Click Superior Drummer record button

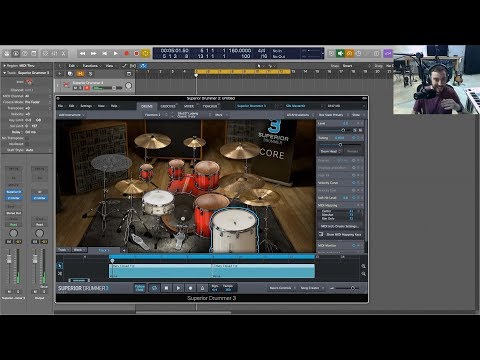190,288
